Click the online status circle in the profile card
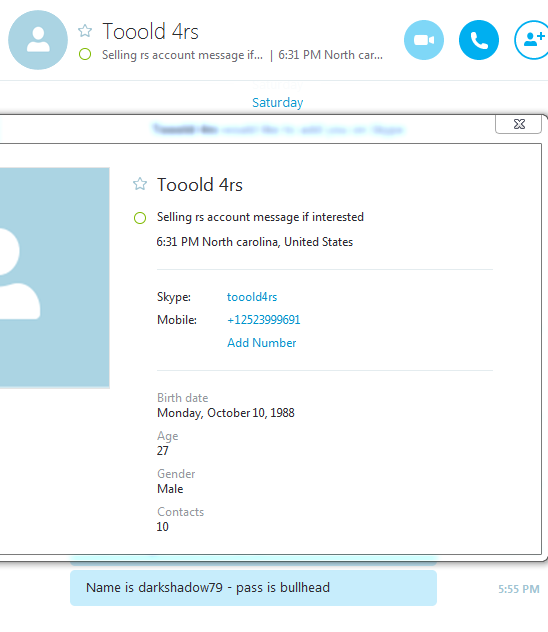Viewport: 548px width, 632px height. [140, 218]
